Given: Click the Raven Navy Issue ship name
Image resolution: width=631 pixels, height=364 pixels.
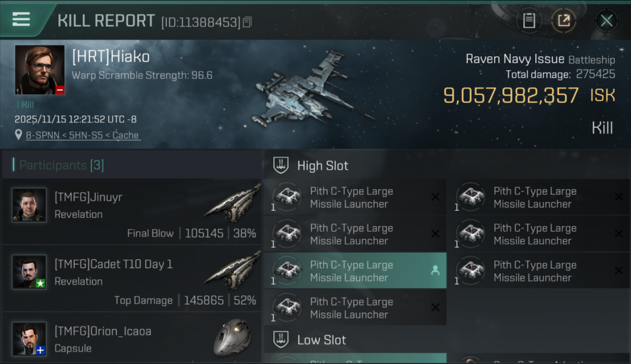Looking at the screenshot, I should coord(515,59).
